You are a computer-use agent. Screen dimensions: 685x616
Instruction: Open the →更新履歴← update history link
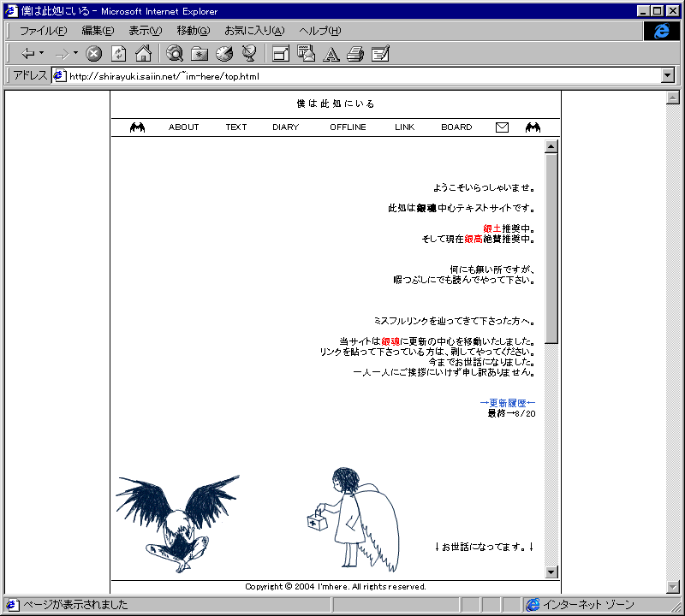pos(507,402)
